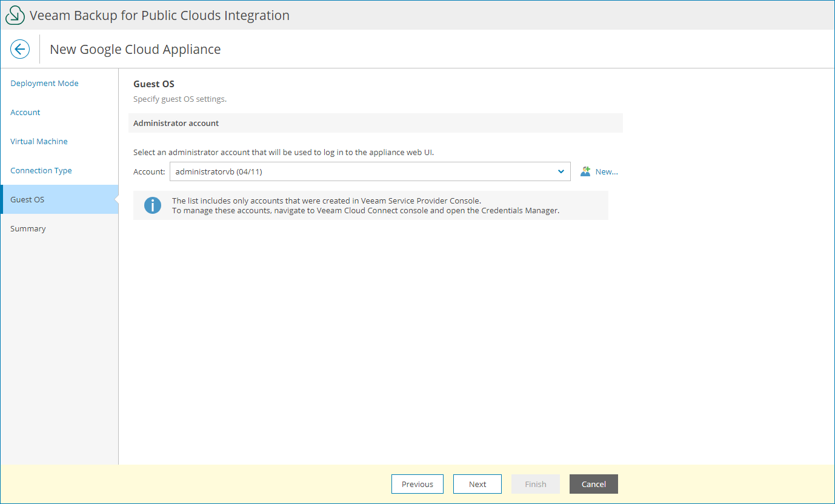
Task: Click the disabled Finish button
Action: pyautogui.click(x=535, y=484)
